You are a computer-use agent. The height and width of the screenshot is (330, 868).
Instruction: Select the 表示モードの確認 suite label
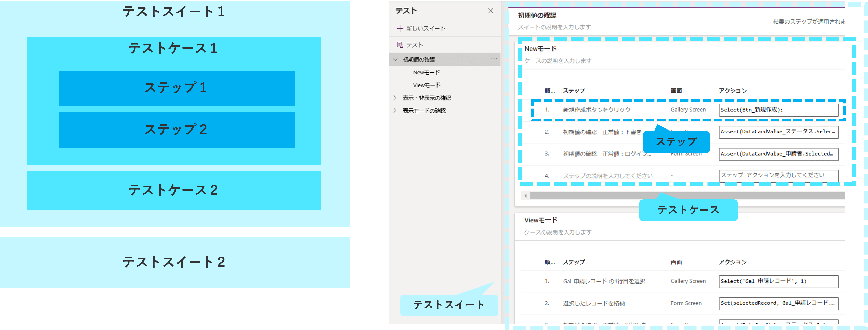[x=424, y=111]
